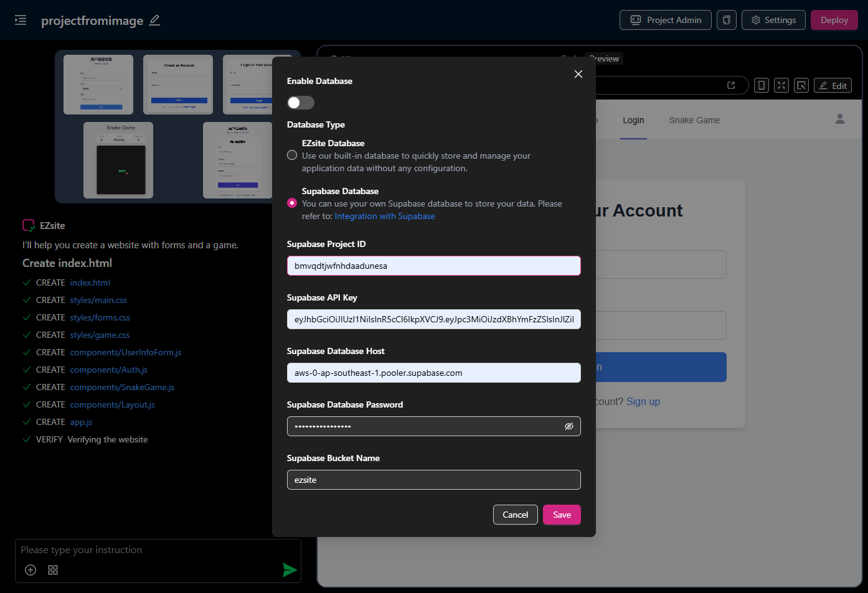Image resolution: width=868 pixels, height=593 pixels.
Task: Click the Supabase Bucket Name field
Action: 433,480
